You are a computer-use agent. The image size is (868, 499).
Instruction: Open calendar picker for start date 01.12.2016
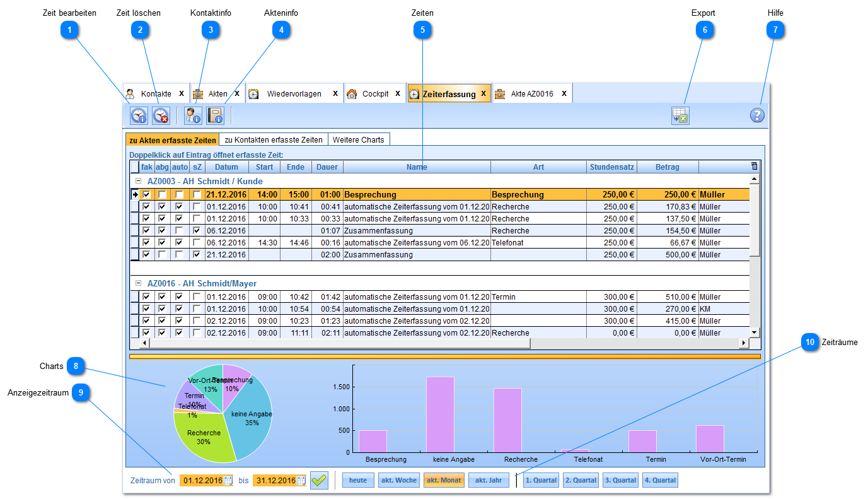[x=228, y=481]
